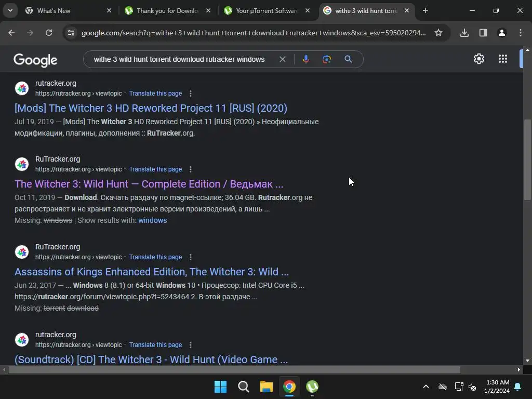Click Chrome icon in taskbar
532x399 pixels.
click(289, 387)
